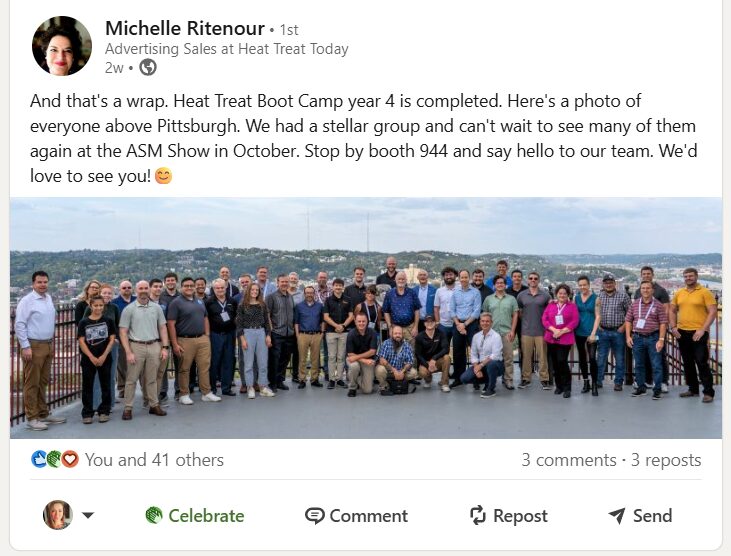731x556 pixels.
Task: Expand the react-as identity dropdown arrow
Action: pos(88,516)
